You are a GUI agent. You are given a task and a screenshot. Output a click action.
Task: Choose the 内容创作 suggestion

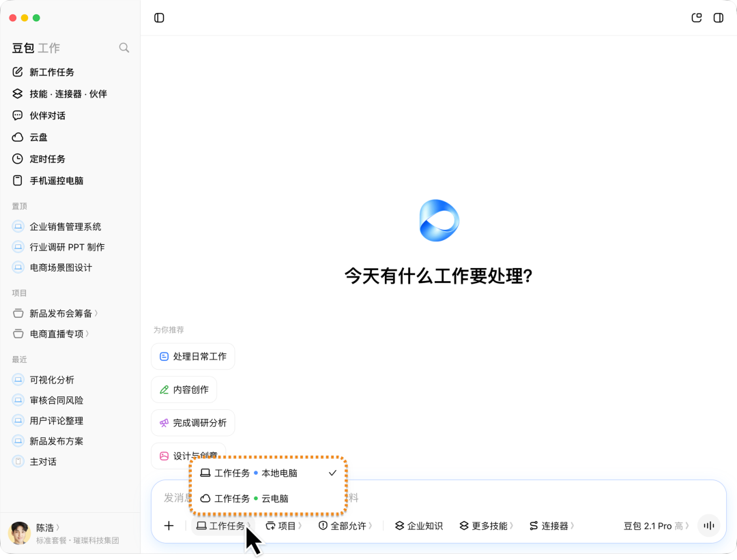pyautogui.click(x=184, y=389)
